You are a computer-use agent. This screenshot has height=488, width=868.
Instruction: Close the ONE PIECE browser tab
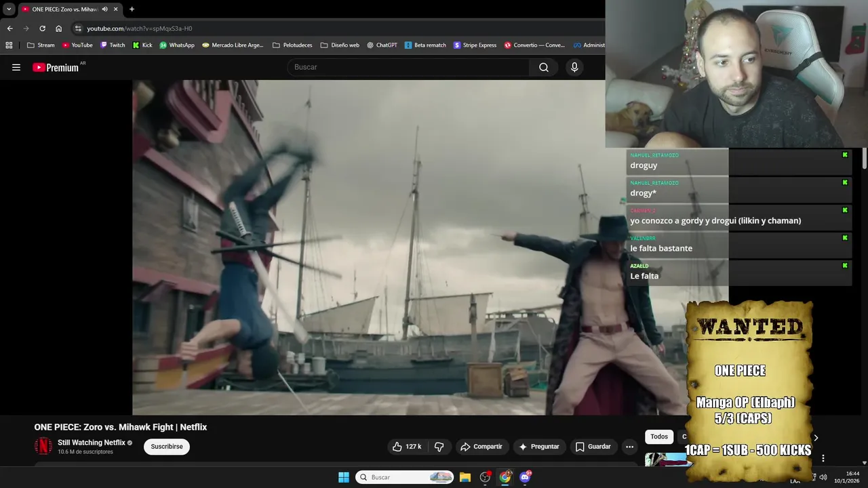[116, 9]
